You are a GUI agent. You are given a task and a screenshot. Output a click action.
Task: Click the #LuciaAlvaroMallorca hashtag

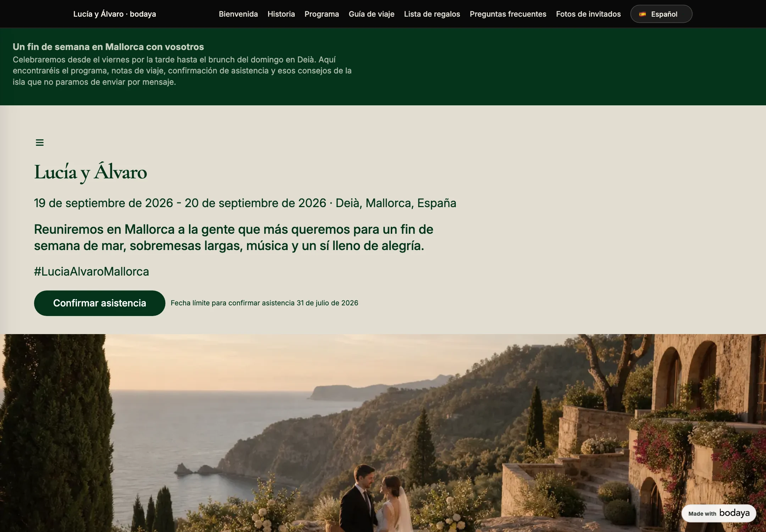91,272
